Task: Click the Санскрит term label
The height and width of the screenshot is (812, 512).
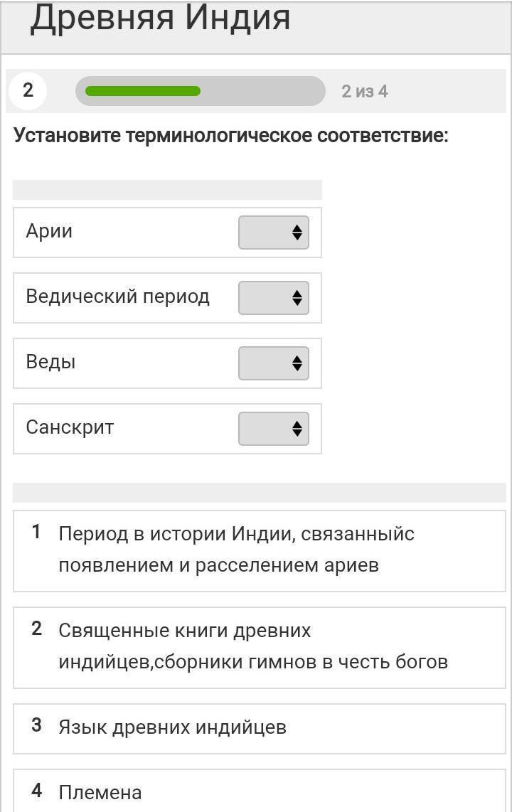Action: (70, 427)
